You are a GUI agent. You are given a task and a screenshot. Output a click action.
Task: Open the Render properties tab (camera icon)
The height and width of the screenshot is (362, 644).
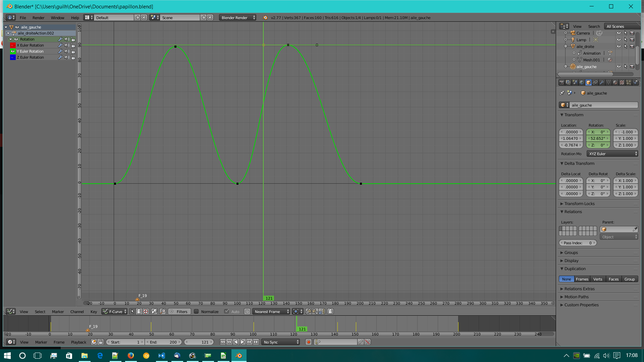point(562,82)
